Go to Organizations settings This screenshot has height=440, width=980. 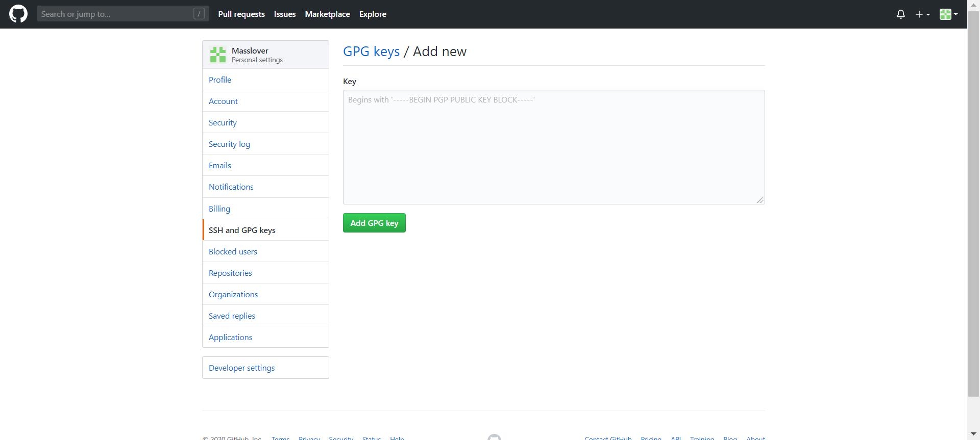click(x=265, y=294)
